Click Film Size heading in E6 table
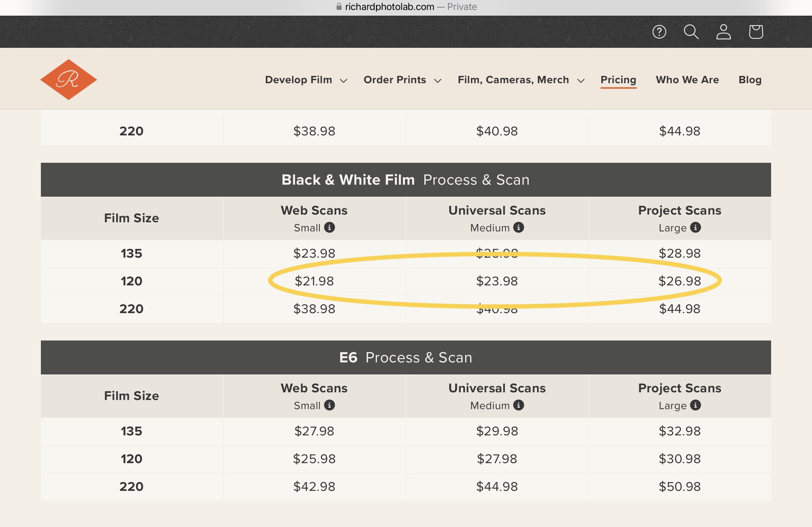 coord(131,396)
